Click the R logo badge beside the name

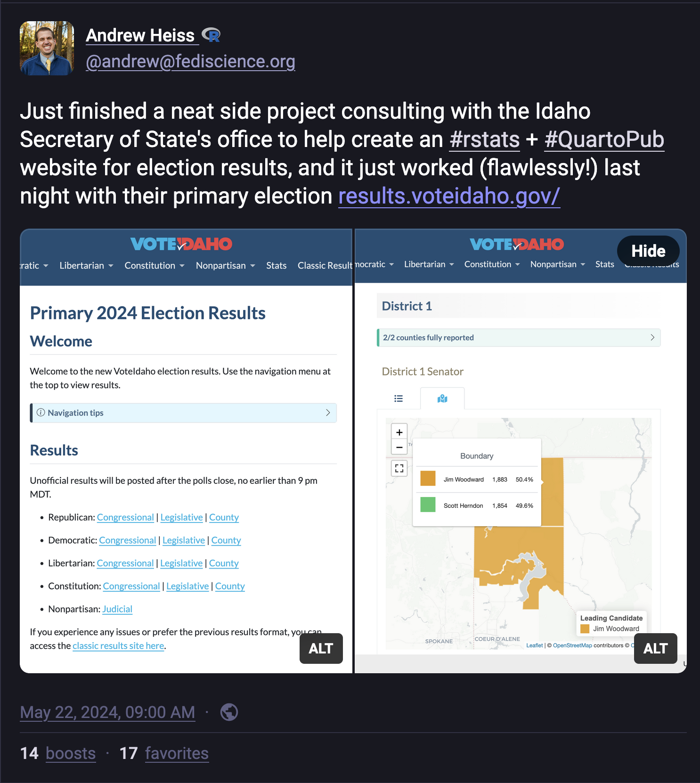pyautogui.click(x=211, y=35)
